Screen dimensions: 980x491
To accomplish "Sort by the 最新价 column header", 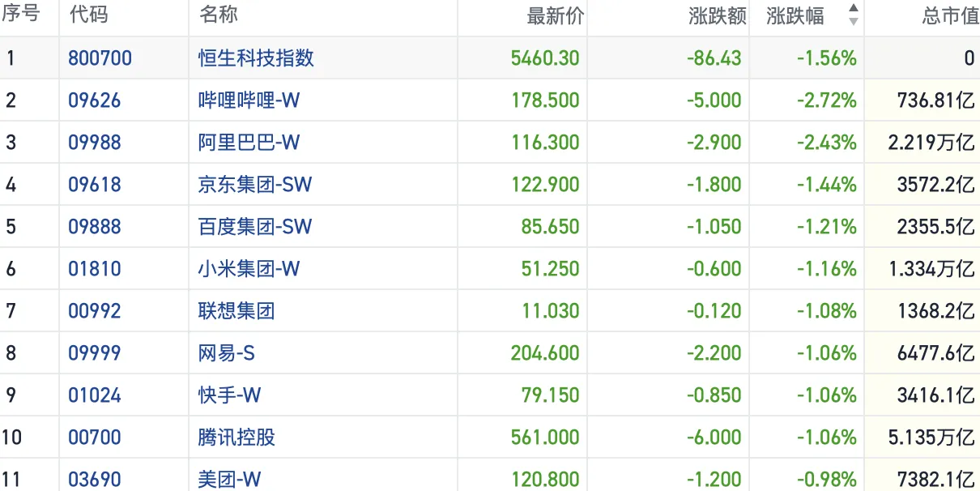I will pyautogui.click(x=556, y=16).
